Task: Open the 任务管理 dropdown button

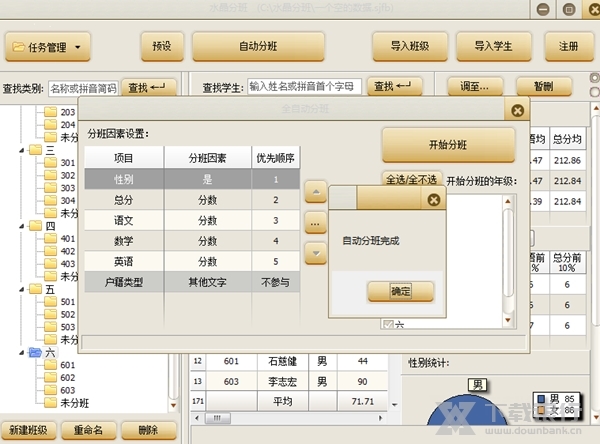Action: [x=47, y=47]
